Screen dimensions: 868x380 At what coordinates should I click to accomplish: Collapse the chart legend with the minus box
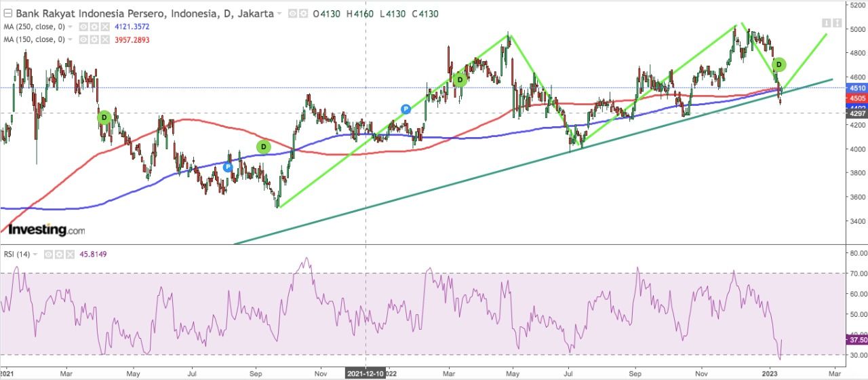click(x=7, y=13)
